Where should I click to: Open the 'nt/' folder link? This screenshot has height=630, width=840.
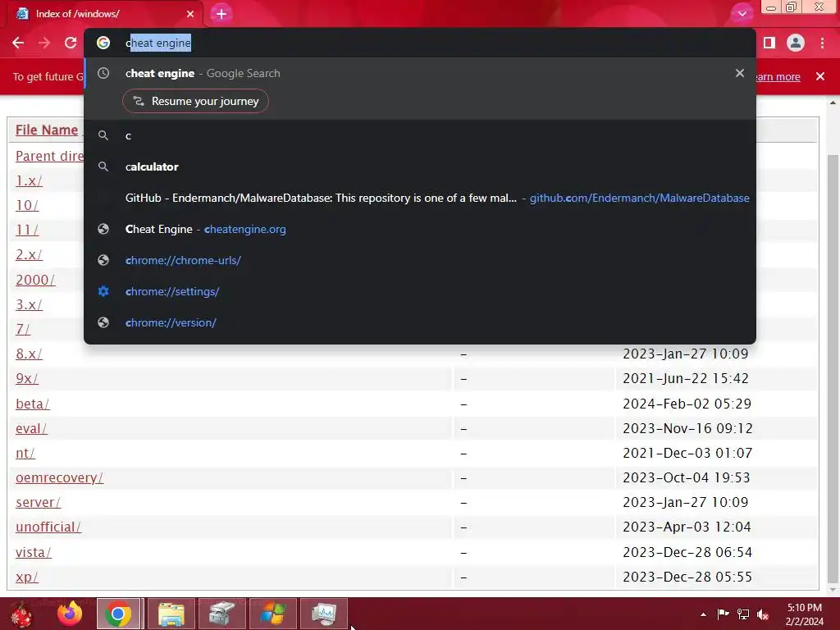[25, 453]
